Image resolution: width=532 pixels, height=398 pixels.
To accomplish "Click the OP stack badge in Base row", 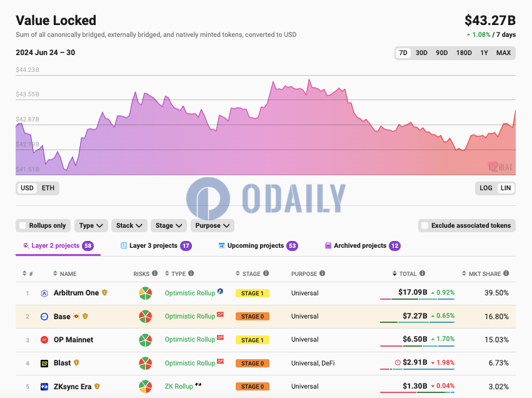I will click(x=220, y=314).
